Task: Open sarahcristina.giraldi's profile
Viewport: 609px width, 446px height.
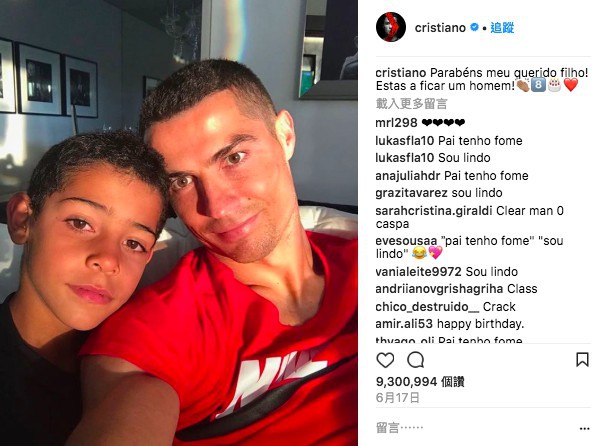Action: (433, 211)
